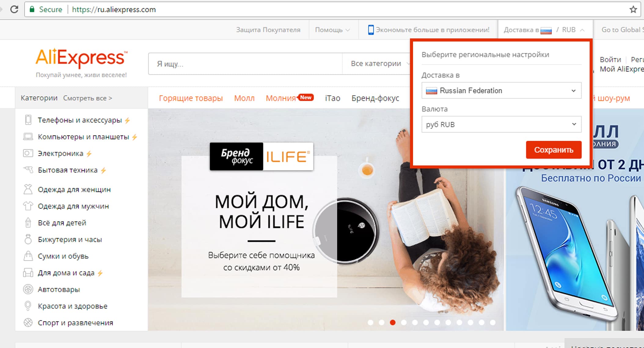
Task: Open the руб RUB currency dropdown
Action: click(501, 124)
